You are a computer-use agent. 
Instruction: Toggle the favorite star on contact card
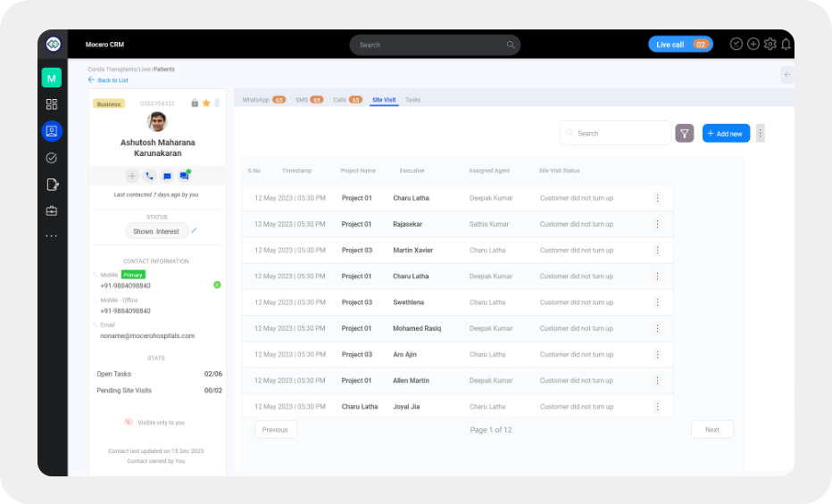pyautogui.click(x=206, y=103)
